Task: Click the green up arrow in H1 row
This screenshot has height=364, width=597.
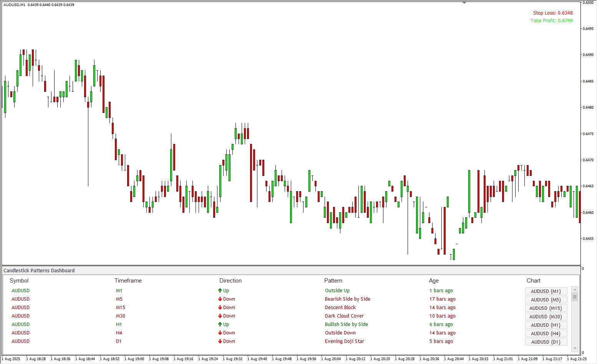Action: tap(220, 324)
